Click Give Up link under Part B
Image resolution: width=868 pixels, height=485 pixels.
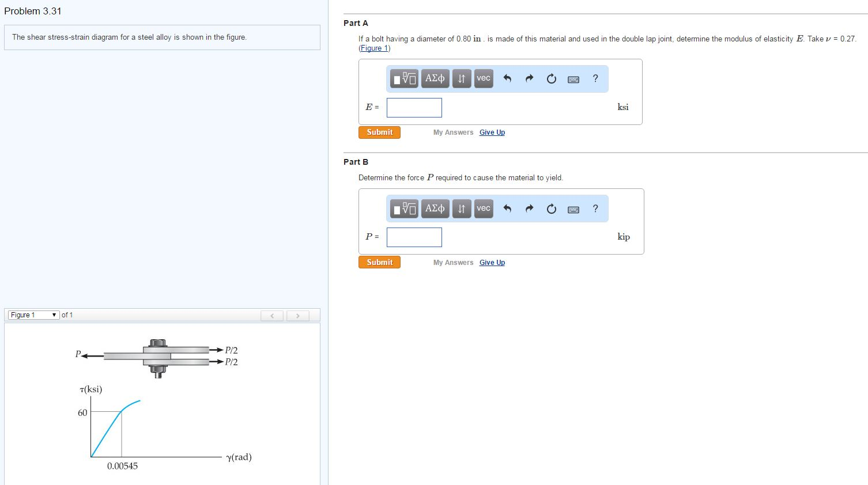coord(492,263)
